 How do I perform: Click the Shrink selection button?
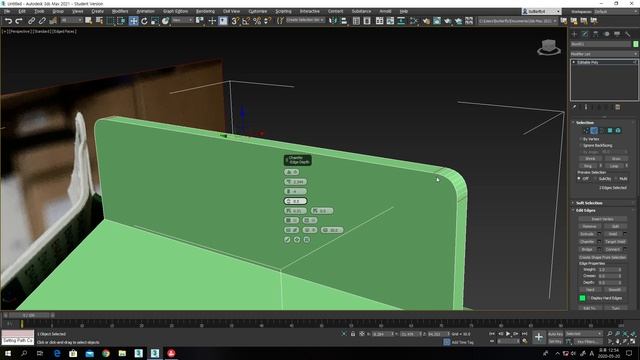coord(590,158)
